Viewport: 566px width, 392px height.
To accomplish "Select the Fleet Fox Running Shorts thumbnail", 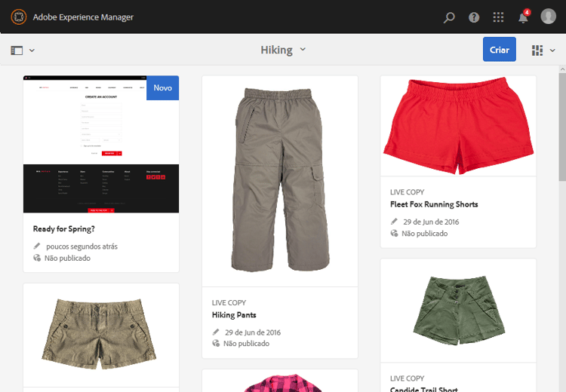I will click(x=458, y=126).
